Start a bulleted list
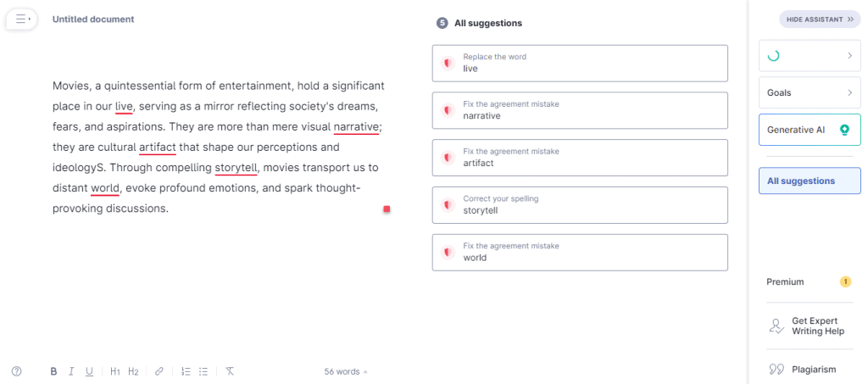This screenshot has width=868, height=384. [203, 371]
